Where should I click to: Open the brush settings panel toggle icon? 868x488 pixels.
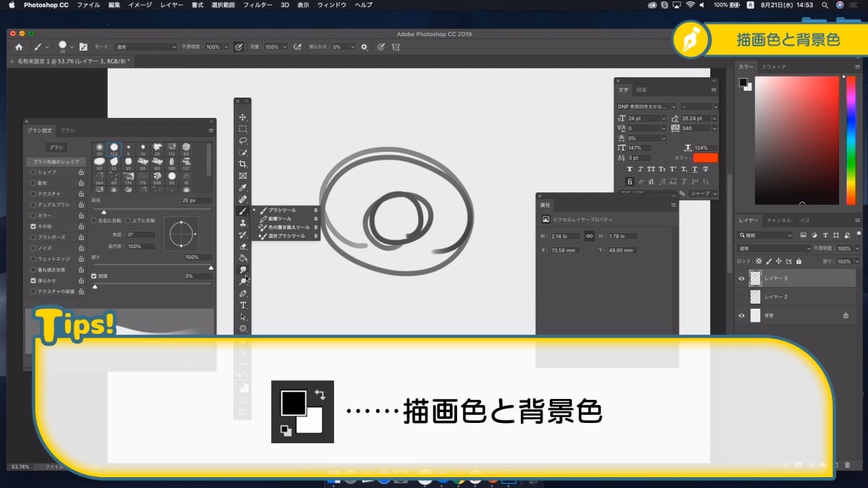84,46
